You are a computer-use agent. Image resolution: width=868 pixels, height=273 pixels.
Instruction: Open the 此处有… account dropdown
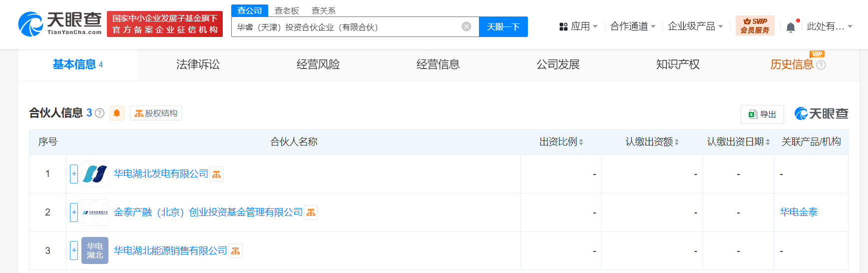click(x=830, y=26)
